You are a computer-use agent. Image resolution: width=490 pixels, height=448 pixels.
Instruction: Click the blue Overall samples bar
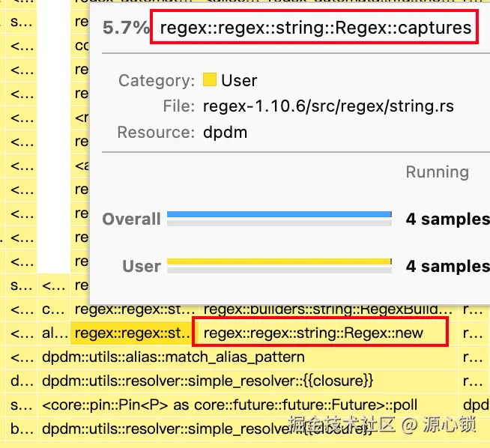point(279,214)
